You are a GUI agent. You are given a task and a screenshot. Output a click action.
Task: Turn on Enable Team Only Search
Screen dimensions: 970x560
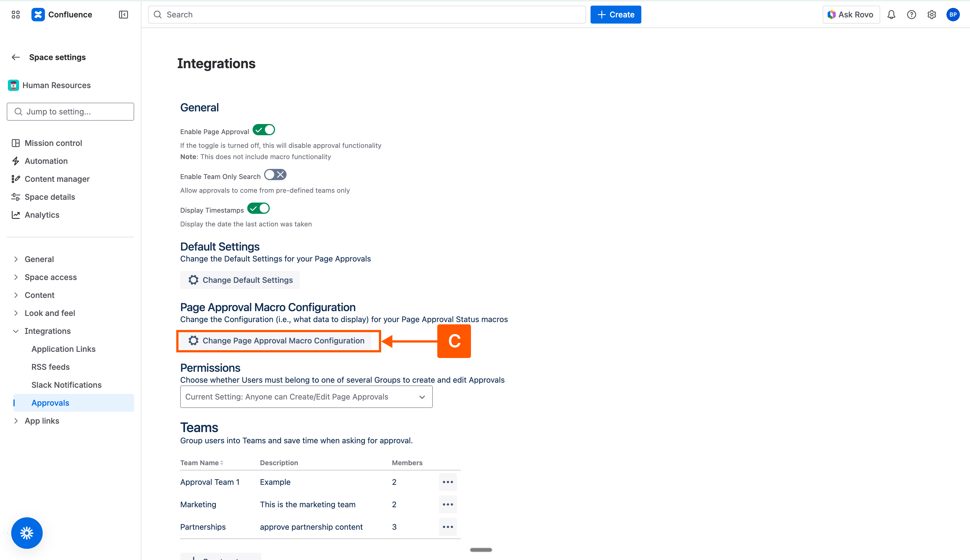275,175
